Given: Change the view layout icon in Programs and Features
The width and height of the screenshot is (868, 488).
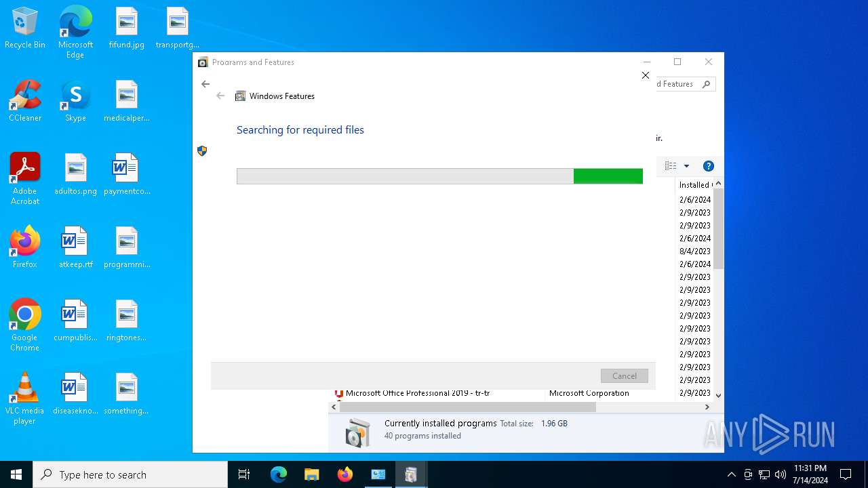Looking at the screenshot, I should click(x=671, y=166).
